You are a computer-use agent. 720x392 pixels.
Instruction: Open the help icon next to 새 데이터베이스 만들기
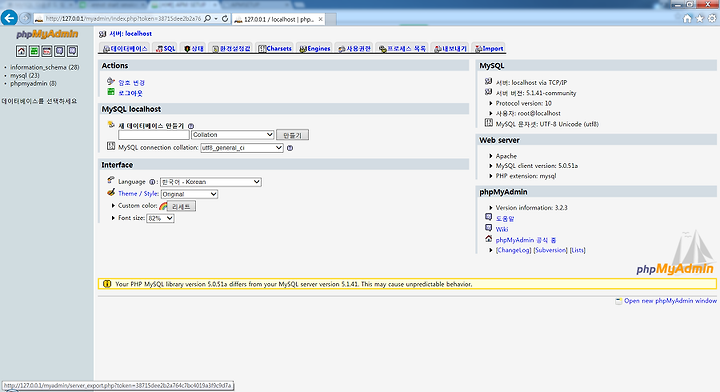191,126
